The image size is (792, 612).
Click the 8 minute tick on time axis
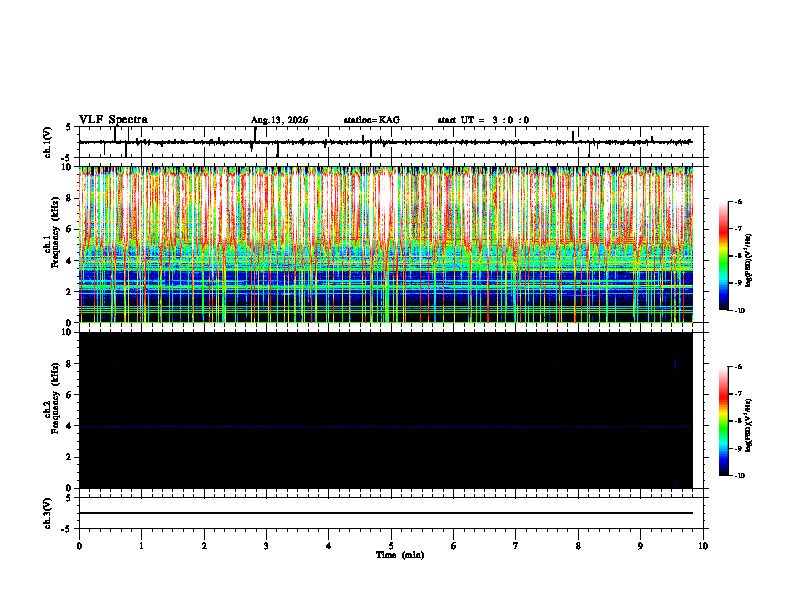coord(578,546)
